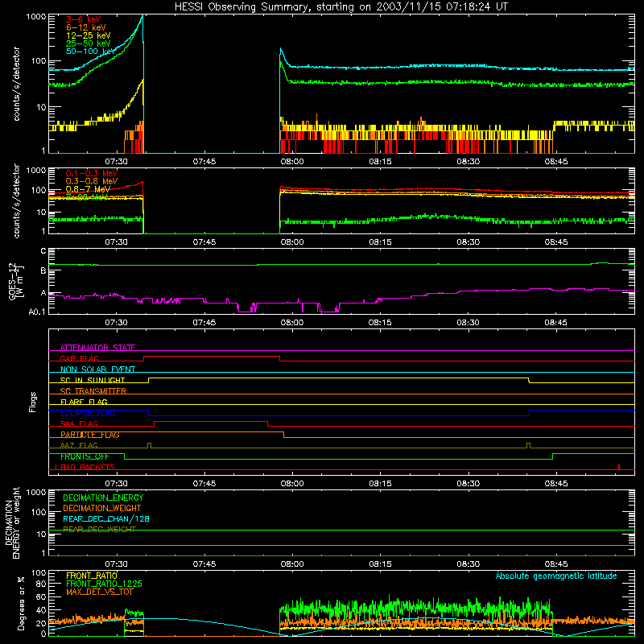This screenshot has height=644, width=644.
Task: Click the "0.1-0.3 MeV" legend label
Action: coord(92,173)
